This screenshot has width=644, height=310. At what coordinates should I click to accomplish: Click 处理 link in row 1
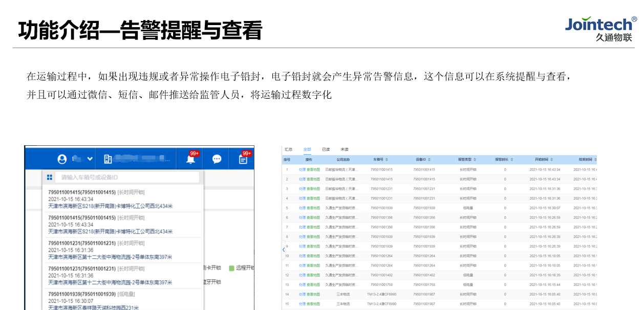tap(302, 169)
